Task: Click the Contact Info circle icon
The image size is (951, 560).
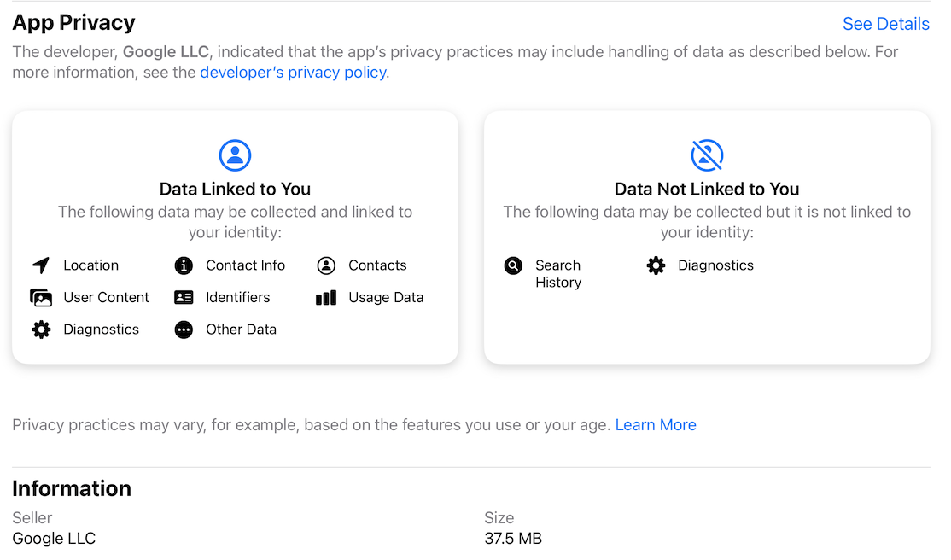Action: [x=184, y=265]
